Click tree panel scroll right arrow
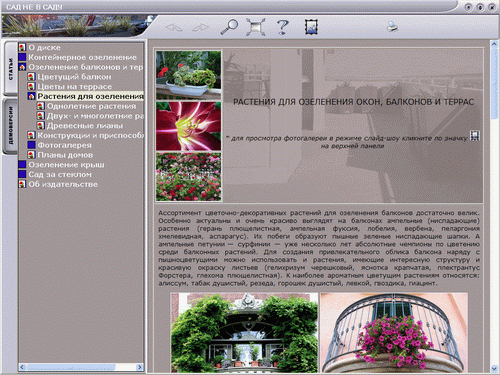Image resolution: width=500 pixels, height=375 pixels. (x=140, y=367)
